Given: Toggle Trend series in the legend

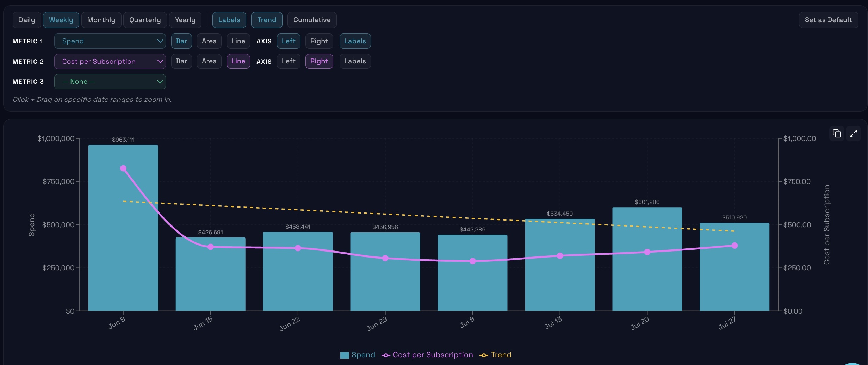Looking at the screenshot, I should (x=496, y=355).
